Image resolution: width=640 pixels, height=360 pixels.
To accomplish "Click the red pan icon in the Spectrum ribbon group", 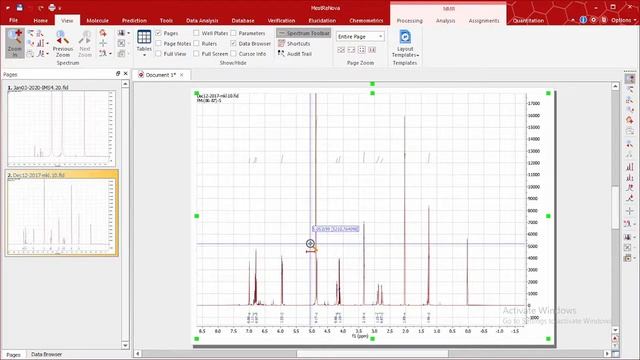I will pos(103,33).
